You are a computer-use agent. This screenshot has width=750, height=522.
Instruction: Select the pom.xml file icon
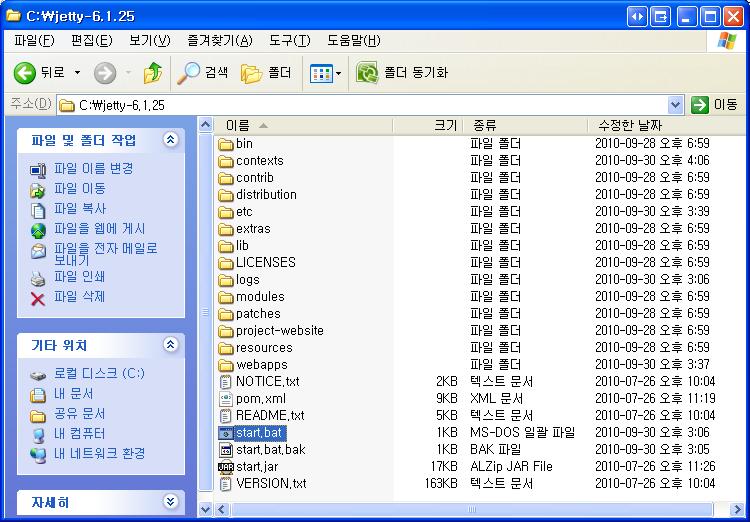[225, 399]
